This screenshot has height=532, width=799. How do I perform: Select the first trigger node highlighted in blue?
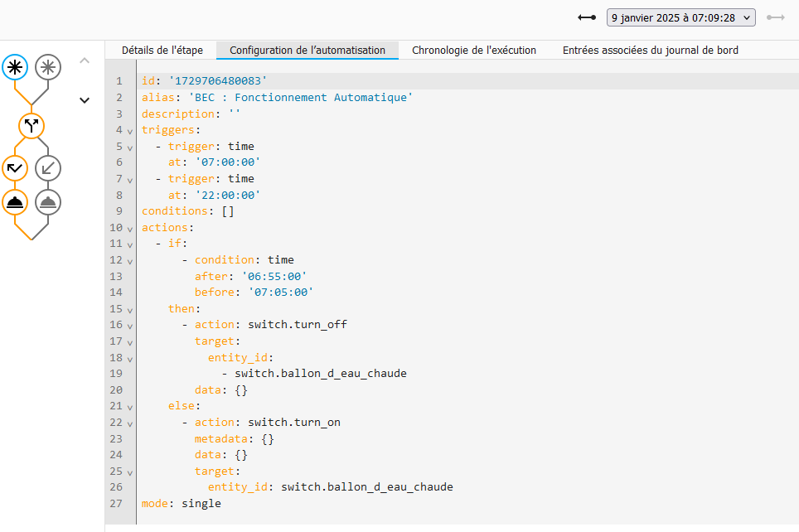[15, 67]
